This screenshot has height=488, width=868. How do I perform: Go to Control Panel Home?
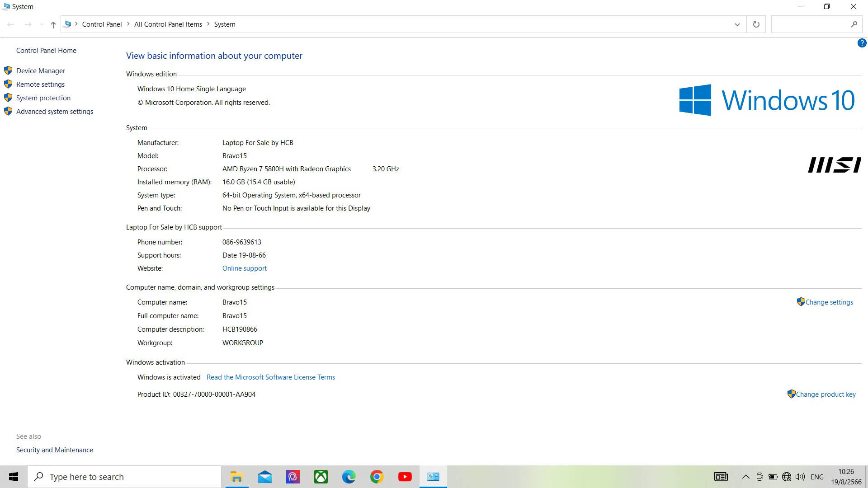(x=46, y=51)
